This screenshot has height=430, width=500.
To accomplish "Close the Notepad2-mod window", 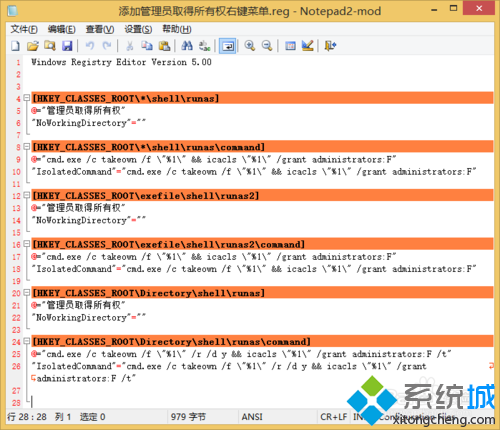I will point(479,8).
